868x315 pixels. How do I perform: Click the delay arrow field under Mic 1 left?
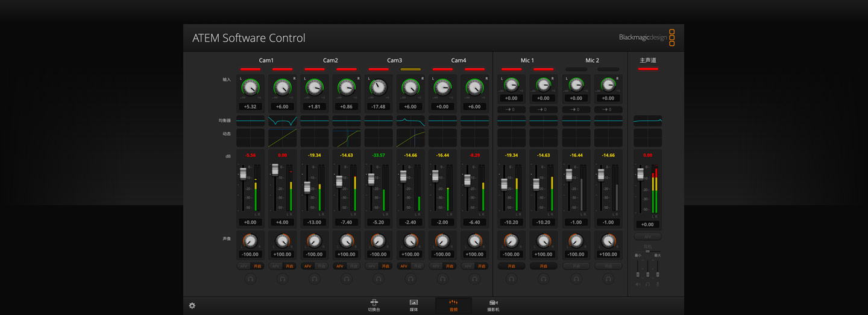point(511,109)
